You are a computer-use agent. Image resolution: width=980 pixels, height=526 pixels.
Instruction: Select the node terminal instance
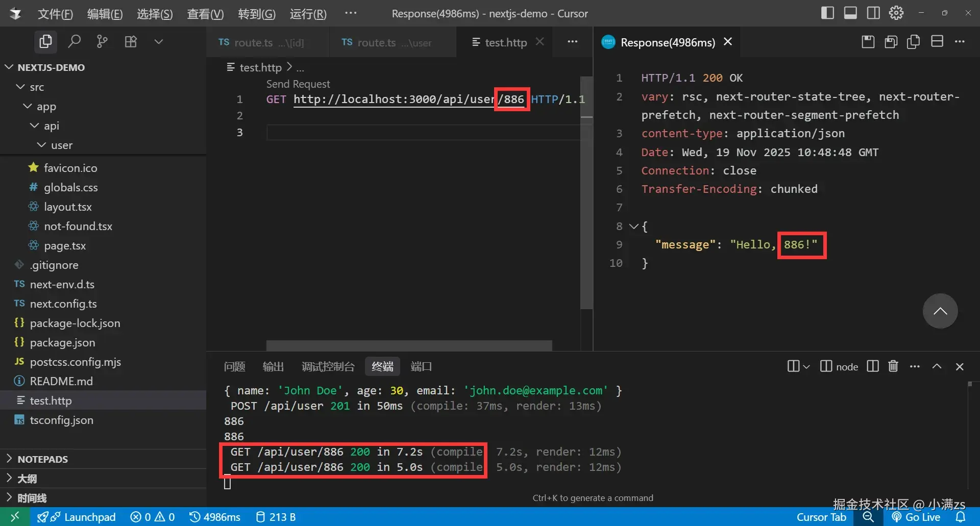click(x=839, y=366)
